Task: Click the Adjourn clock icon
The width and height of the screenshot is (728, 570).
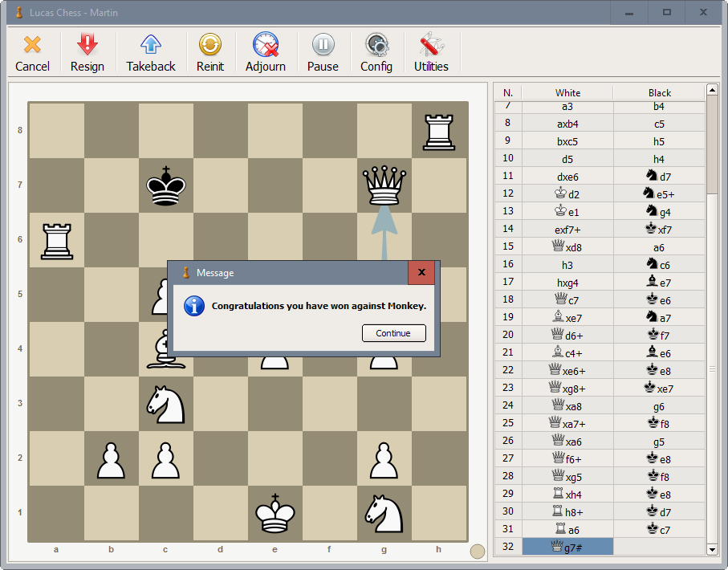Action: pyautogui.click(x=266, y=45)
